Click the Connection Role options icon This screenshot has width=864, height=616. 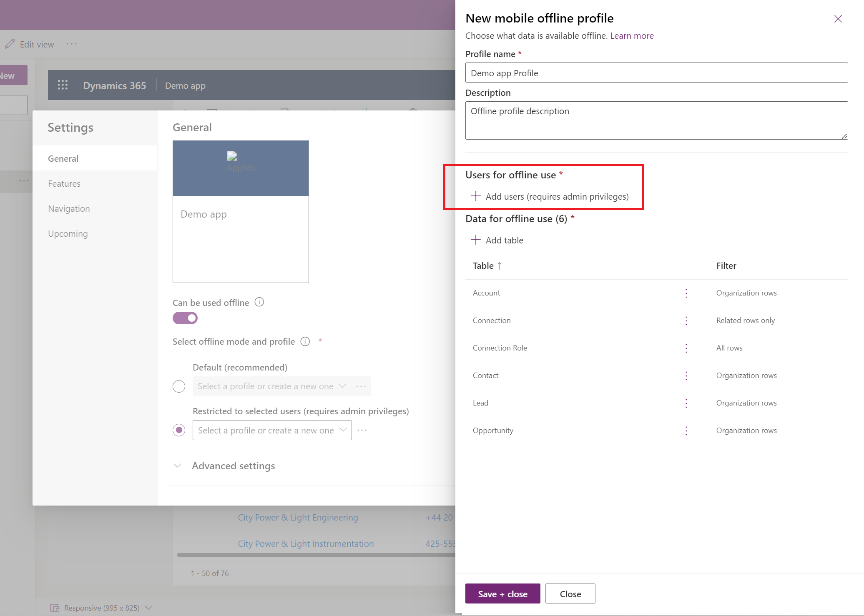[687, 347]
